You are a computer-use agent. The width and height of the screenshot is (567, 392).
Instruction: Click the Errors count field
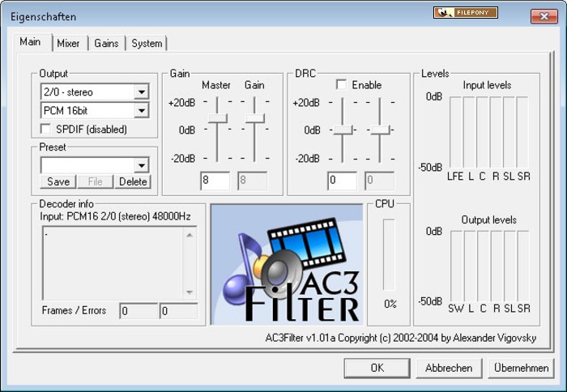(179, 311)
